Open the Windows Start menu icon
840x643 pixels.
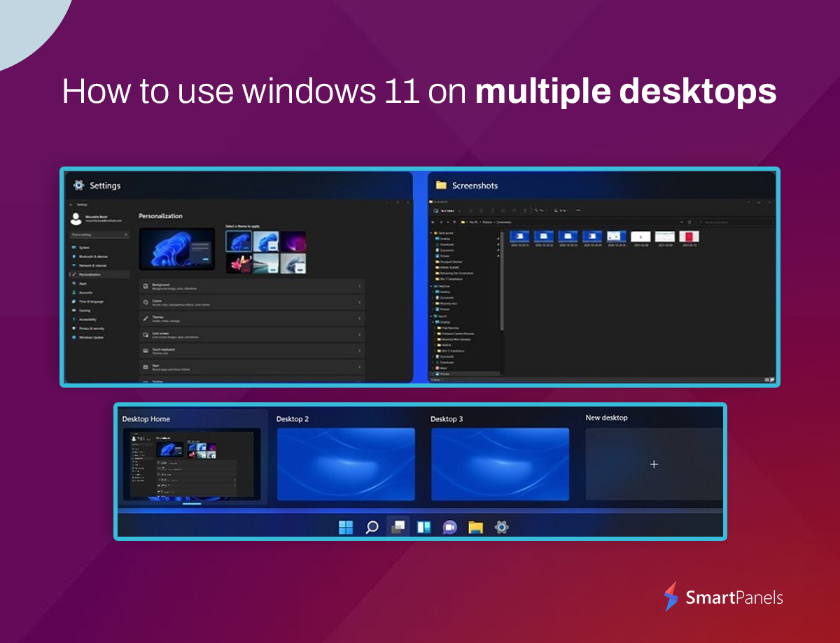tap(346, 527)
